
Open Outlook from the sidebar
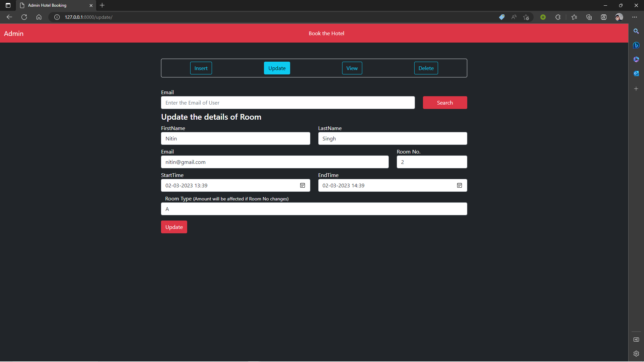pos(636,73)
